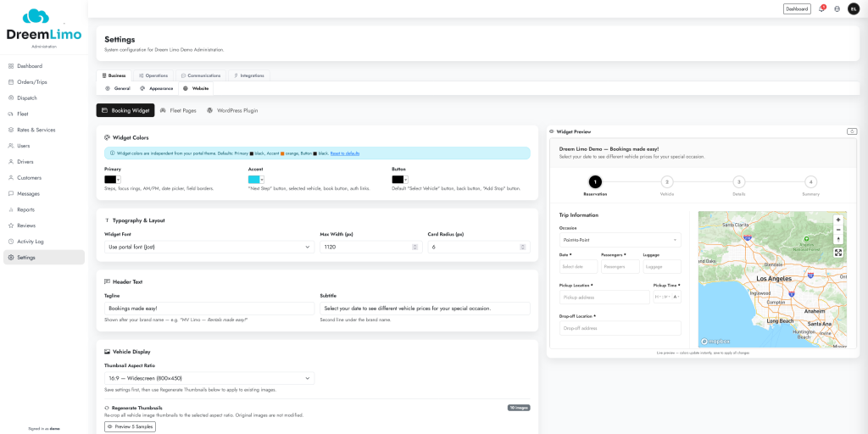Click step 2 Vehicle circle in preview
868x434 pixels.
pyautogui.click(x=667, y=181)
